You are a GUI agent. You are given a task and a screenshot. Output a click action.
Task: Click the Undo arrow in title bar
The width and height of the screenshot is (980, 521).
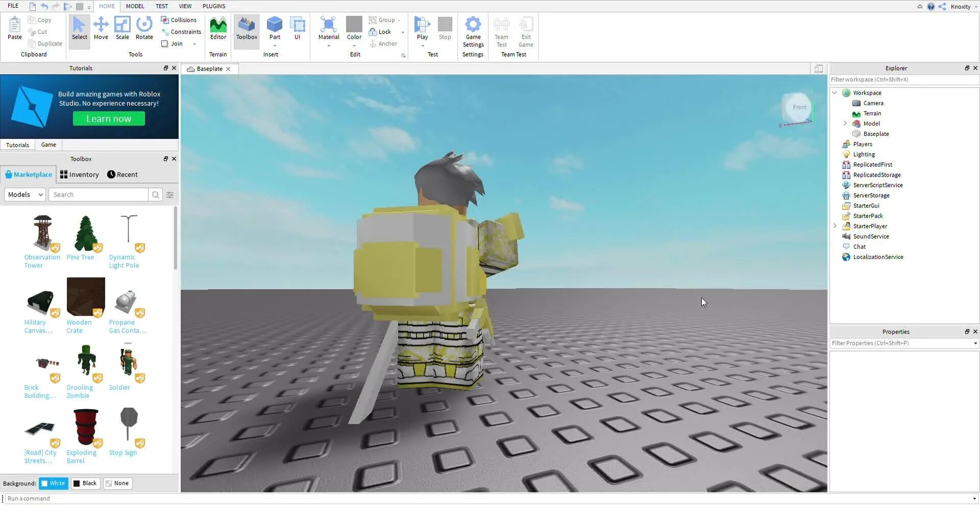pos(44,6)
